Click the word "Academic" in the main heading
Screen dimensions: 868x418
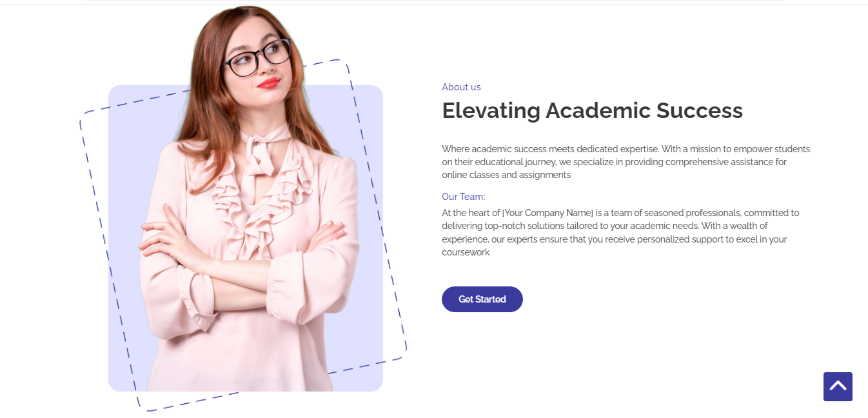pyautogui.click(x=598, y=111)
